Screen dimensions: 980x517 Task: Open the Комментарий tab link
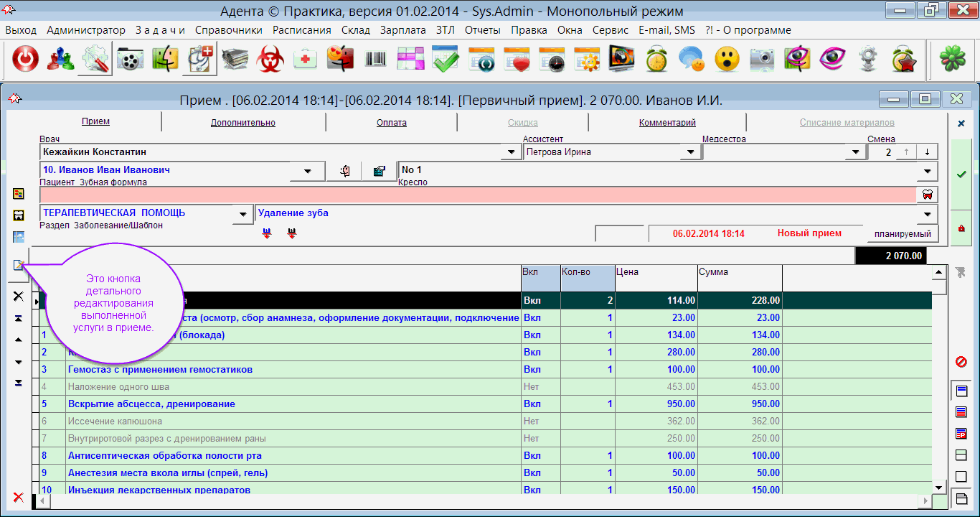coord(667,123)
